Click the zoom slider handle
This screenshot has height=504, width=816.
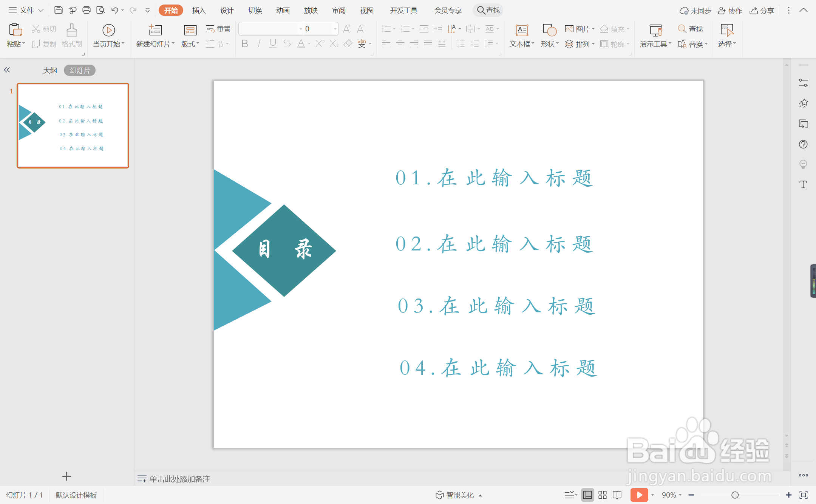point(735,495)
